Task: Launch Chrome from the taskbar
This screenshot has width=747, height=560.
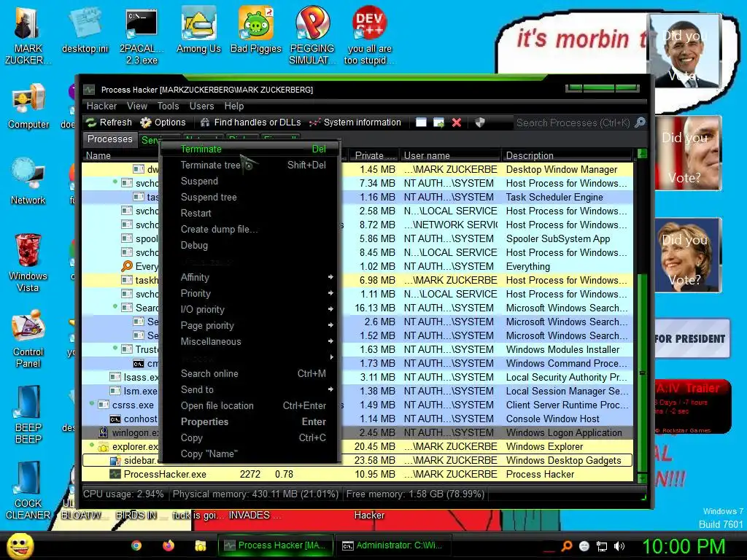Action: tap(136, 545)
